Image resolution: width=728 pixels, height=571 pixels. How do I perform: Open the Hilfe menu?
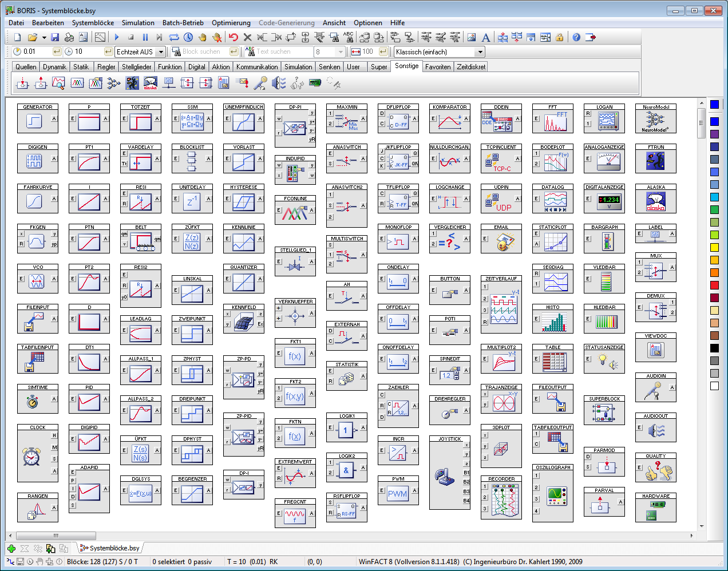pos(398,23)
